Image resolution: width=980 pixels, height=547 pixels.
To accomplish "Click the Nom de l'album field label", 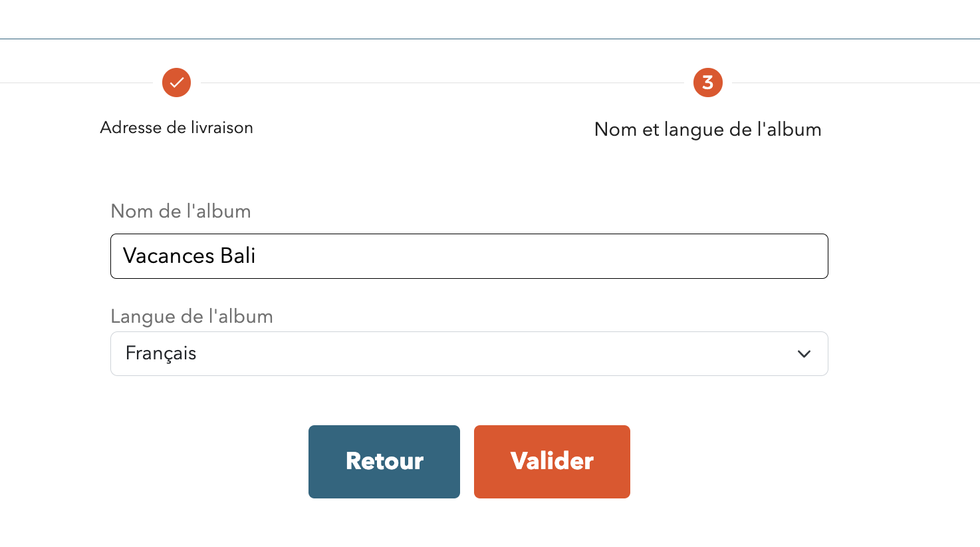I will pos(181,212).
